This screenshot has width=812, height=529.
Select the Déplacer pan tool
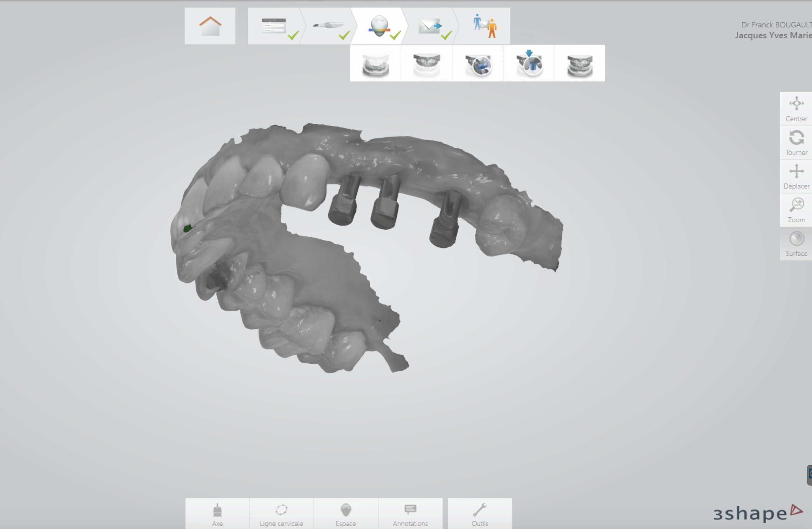[x=796, y=176]
